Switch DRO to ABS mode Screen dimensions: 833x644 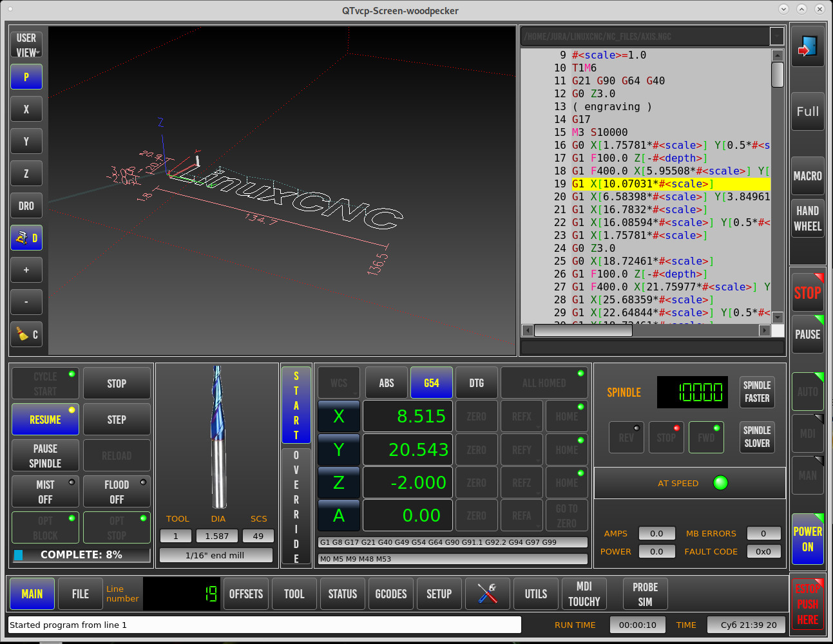pos(387,383)
